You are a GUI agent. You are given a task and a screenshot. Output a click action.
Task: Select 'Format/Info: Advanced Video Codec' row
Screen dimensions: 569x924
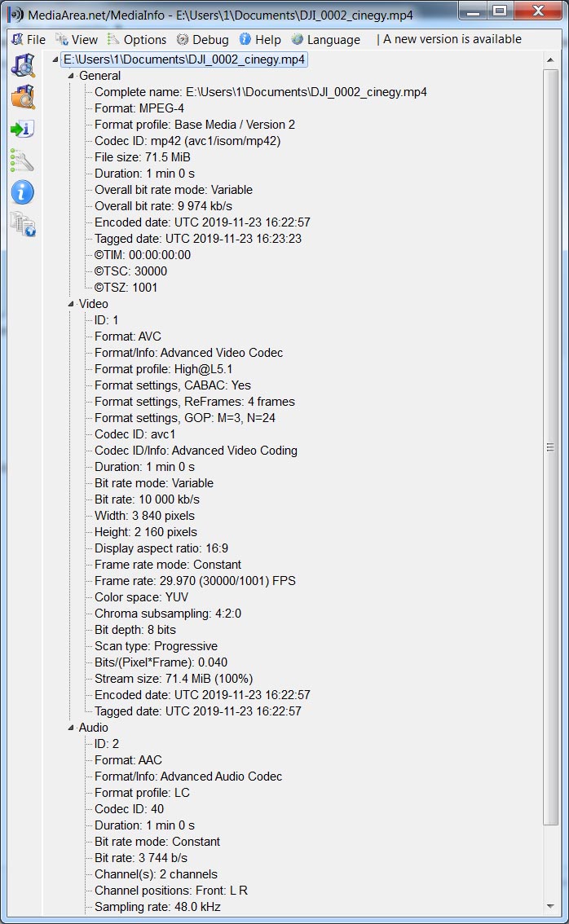coord(188,353)
